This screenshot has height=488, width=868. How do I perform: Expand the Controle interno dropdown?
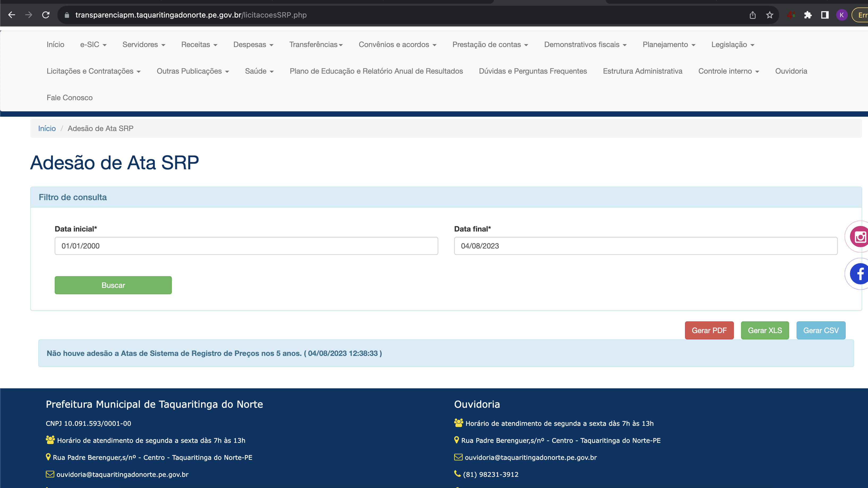(729, 71)
